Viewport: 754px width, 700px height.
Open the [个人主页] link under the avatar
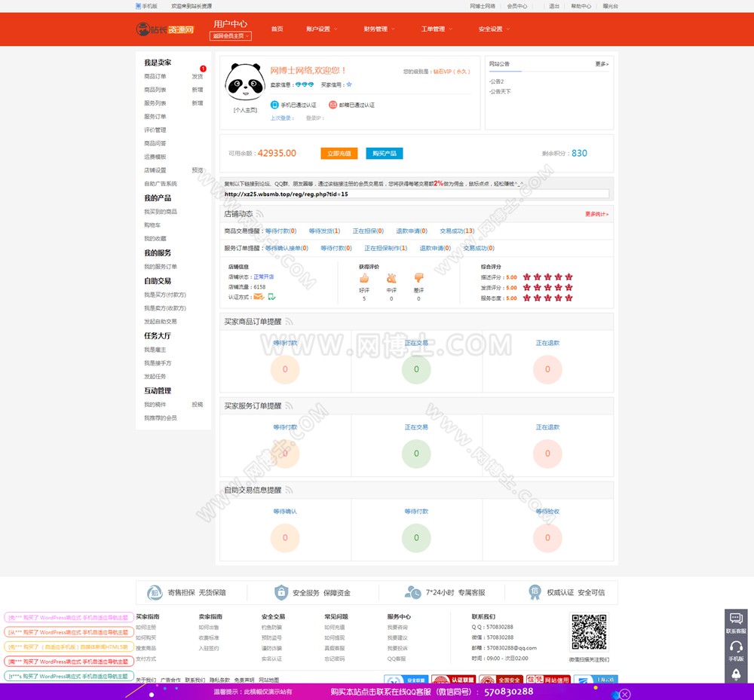coord(245,110)
